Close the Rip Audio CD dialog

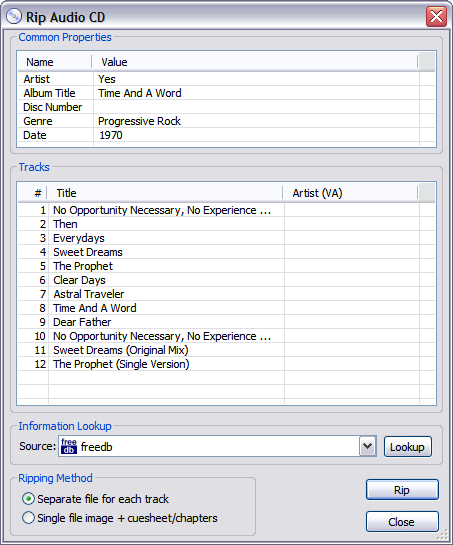coord(436,16)
